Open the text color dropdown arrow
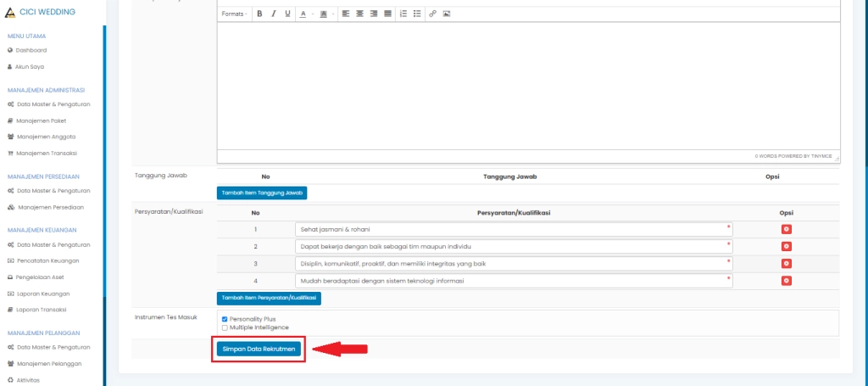 coord(313,14)
